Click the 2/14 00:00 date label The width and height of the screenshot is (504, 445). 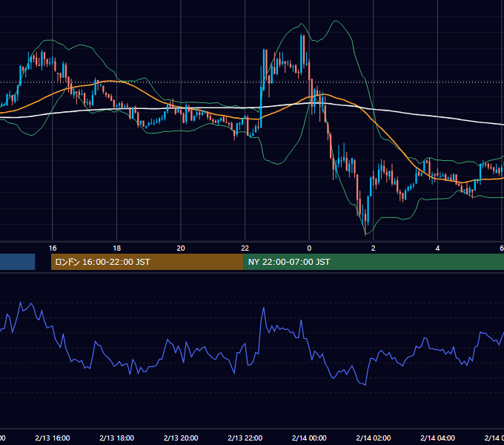coord(309,438)
